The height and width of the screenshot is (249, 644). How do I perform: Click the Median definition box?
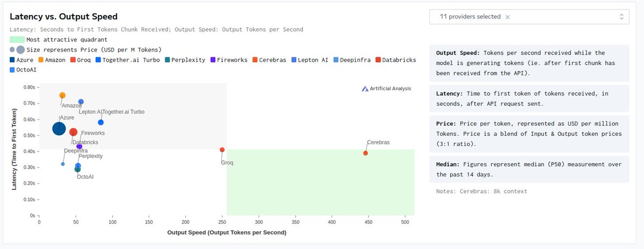529,169
